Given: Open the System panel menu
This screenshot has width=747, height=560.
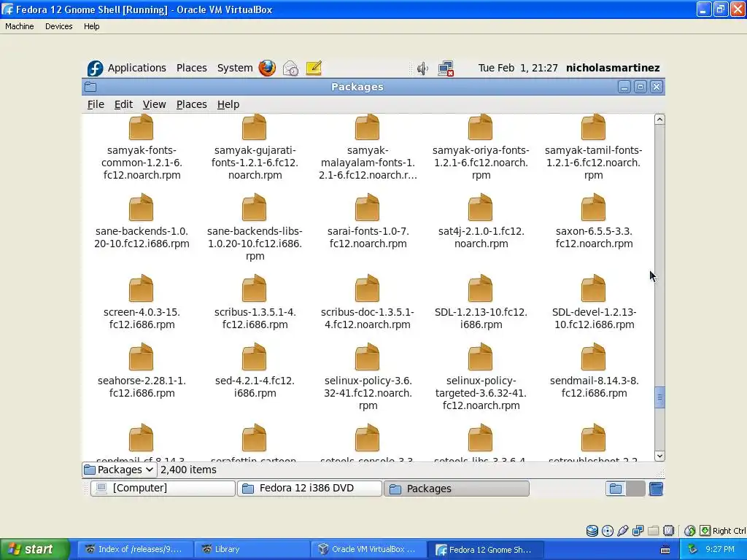Looking at the screenshot, I should [x=235, y=68].
